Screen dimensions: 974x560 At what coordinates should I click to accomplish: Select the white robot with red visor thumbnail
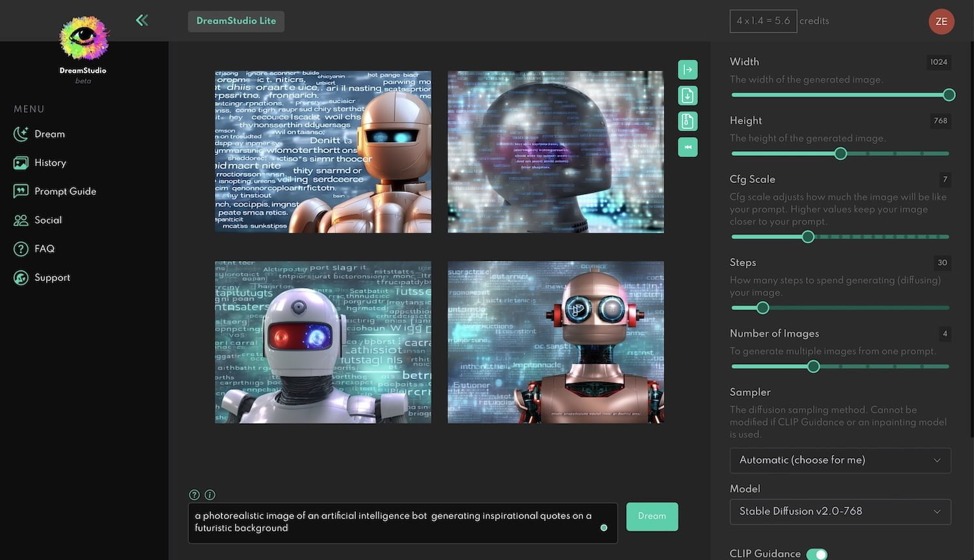point(323,343)
